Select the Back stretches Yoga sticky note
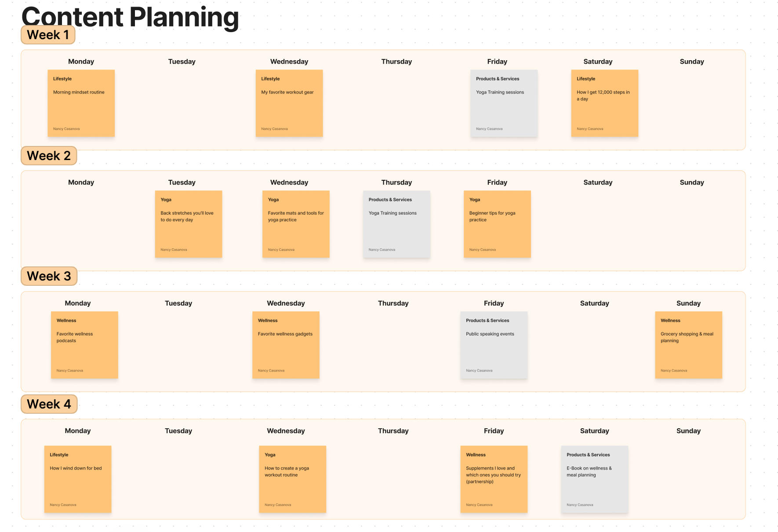This screenshot has width=778, height=532. [x=189, y=224]
